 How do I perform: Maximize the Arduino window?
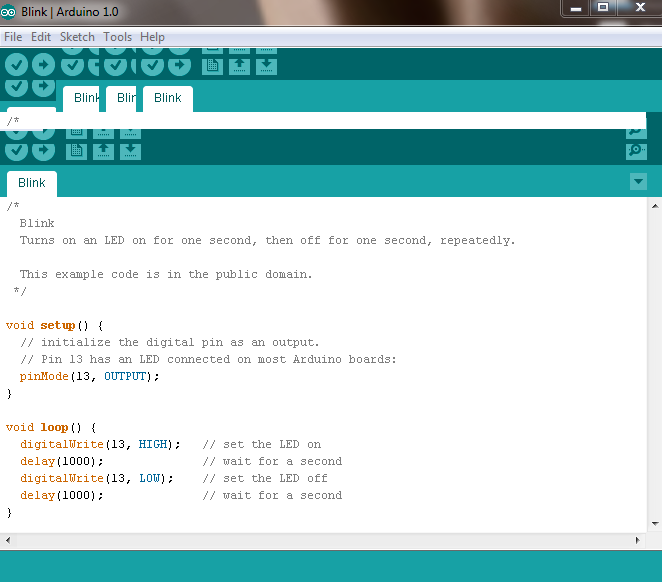603,8
